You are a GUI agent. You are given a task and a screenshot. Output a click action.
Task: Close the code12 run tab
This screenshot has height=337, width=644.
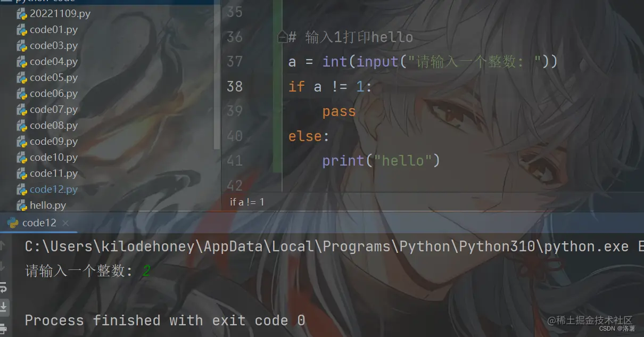[65, 223]
